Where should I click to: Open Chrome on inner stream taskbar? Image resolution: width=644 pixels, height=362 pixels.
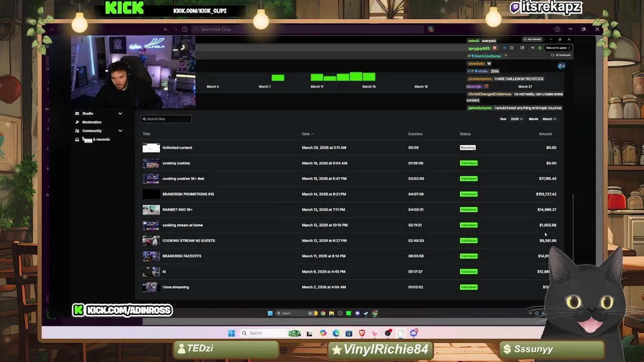pyautogui.click(x=323, y=313)
